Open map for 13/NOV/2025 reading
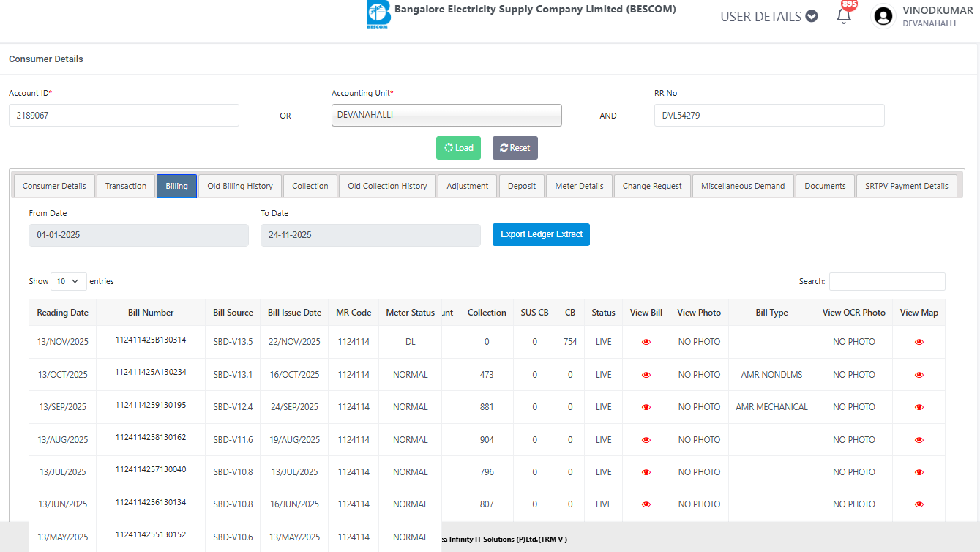The height and width of the screenshot is (552, 980). click(919, 342)
